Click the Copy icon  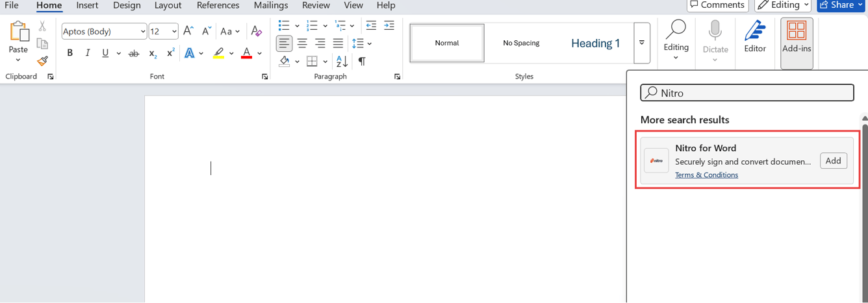pyautogui.click(x=42, y=44)
